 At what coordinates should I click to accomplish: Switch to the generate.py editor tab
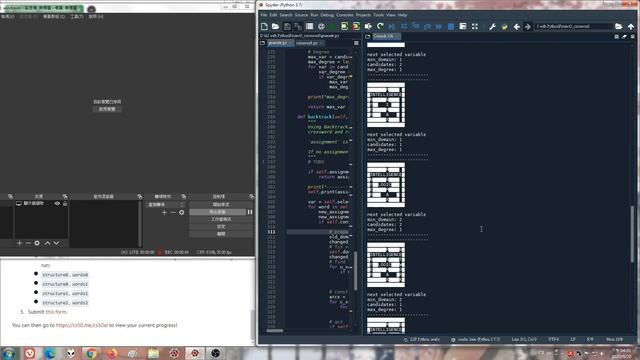[280, 43]
